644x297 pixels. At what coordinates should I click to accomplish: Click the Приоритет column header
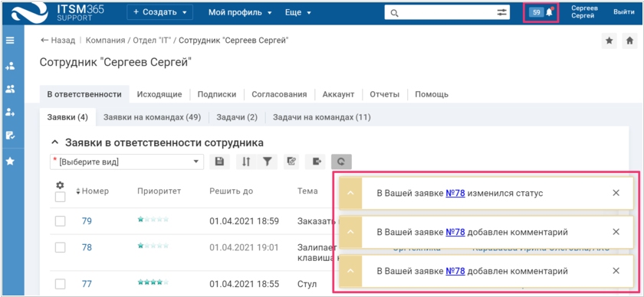(x=159, y=191)
